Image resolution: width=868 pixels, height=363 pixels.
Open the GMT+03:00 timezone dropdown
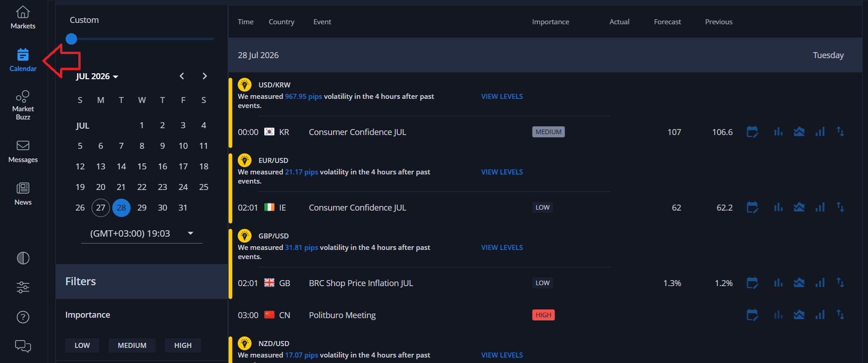click(x=142, y=233)
